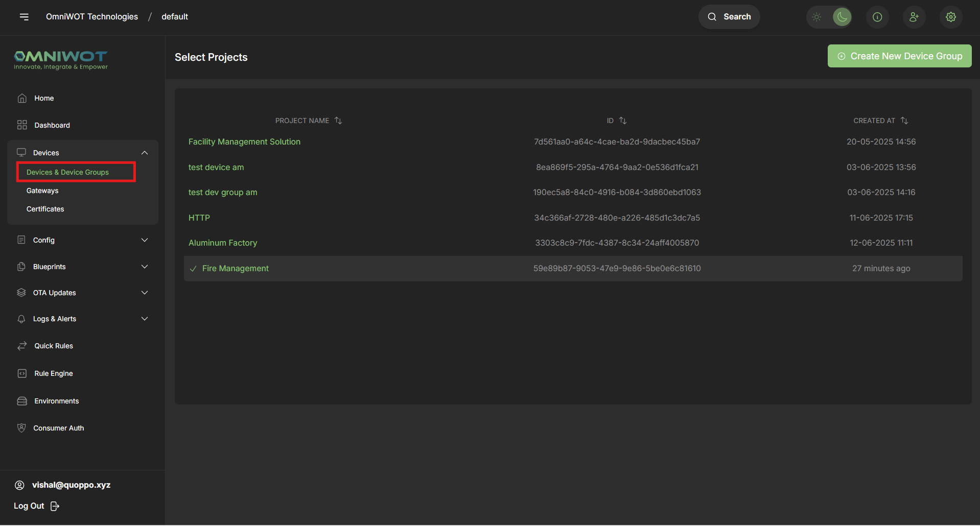Select the Dashboard icon in the sidebar

click(21, 125)
